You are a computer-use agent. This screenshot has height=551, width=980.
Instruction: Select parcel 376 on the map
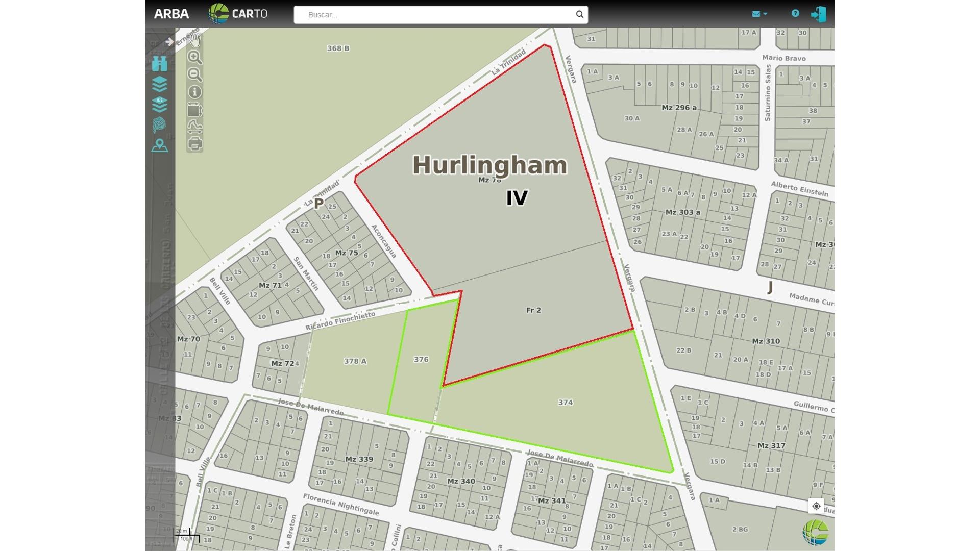coord(421,360)
